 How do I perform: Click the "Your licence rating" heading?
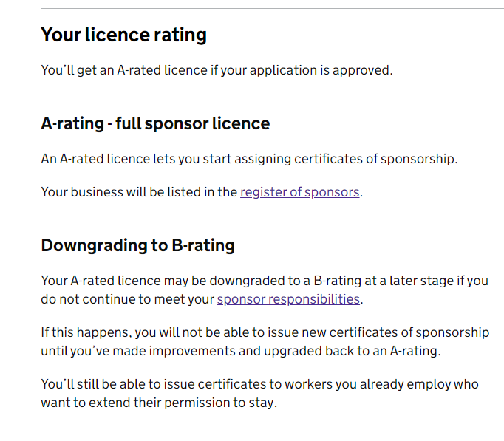123,35
